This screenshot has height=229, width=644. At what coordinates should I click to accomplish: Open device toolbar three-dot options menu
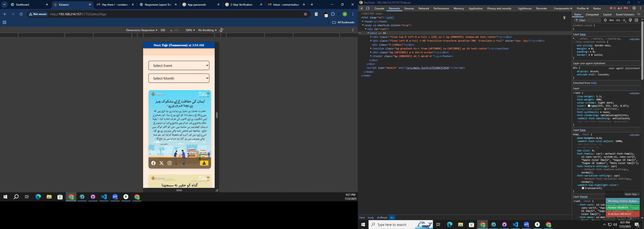(353, 30)
